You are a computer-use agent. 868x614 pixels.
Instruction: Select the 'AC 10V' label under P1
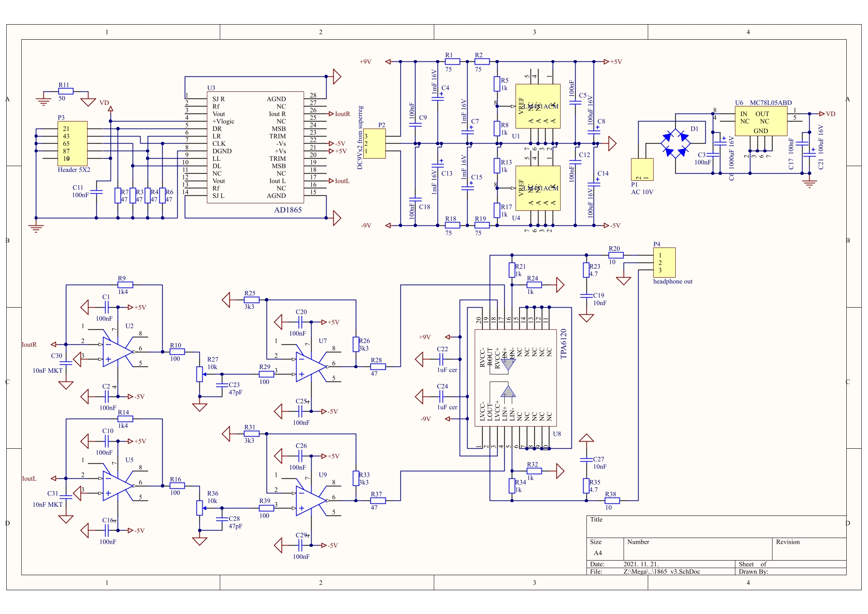[642, 192]
